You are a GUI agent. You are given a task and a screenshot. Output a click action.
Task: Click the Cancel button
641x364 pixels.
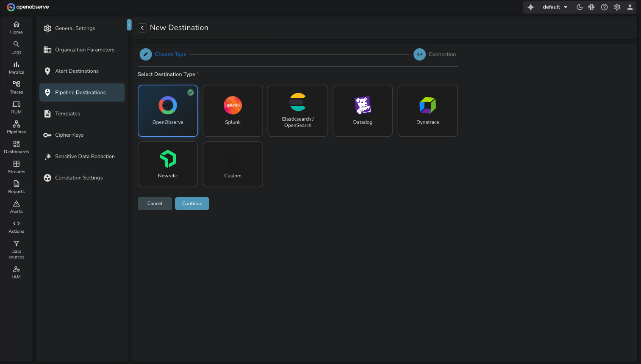[x=155, y=204]
